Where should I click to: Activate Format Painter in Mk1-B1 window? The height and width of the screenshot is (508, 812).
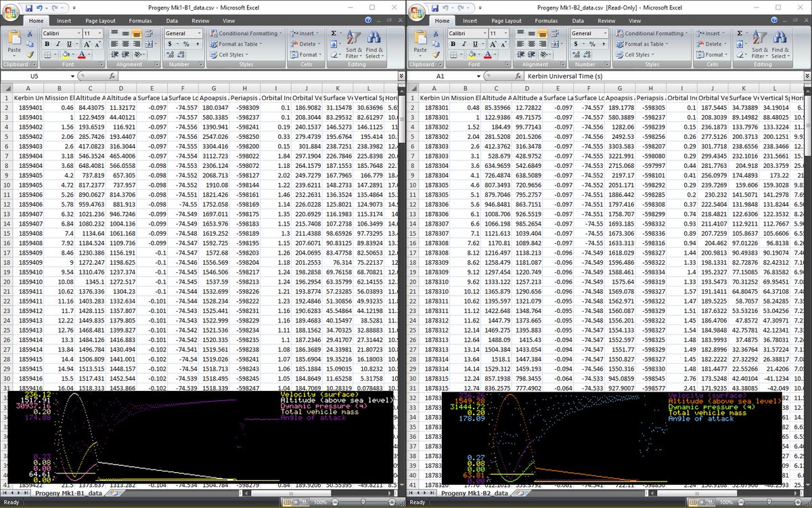click(29, 54)
